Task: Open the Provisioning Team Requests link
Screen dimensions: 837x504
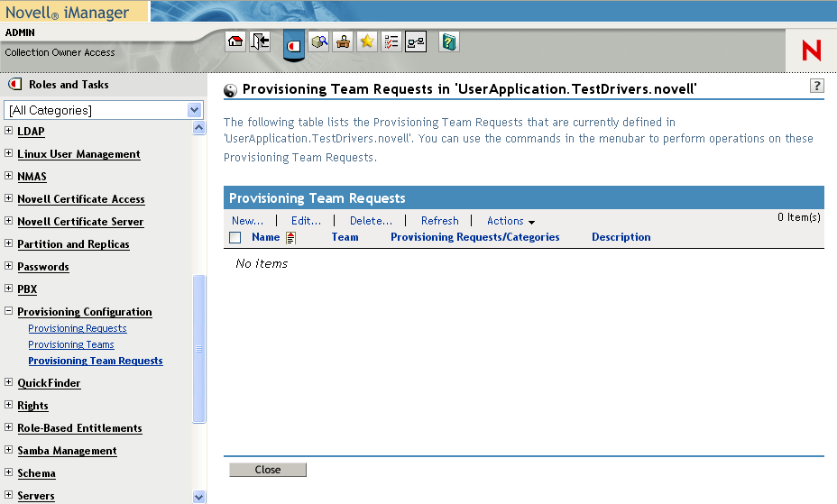Action: [96, 361]
